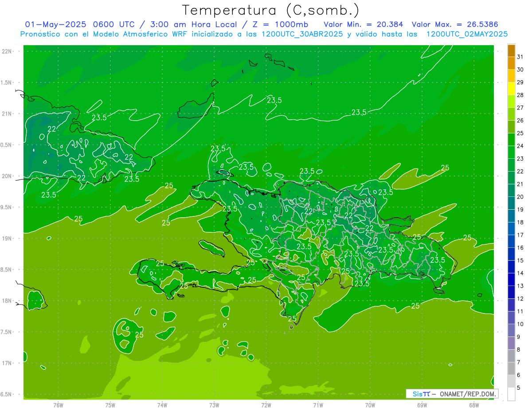Click the gray legend swatch between 6 and 7
The height and width of the screenshot is (411, 532).
tap(511, 368)
